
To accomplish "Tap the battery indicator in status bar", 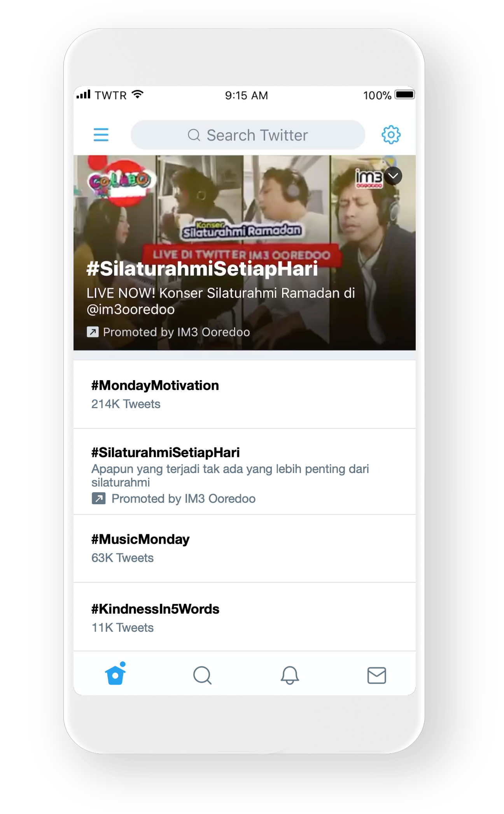I will tap(405, 95).
